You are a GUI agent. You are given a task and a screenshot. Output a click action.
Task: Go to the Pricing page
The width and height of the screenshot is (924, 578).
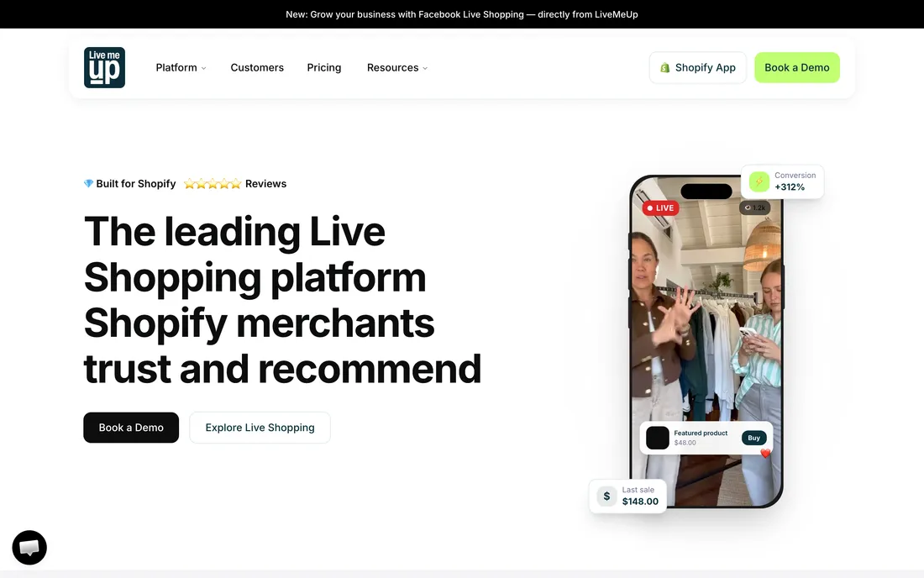324,68
